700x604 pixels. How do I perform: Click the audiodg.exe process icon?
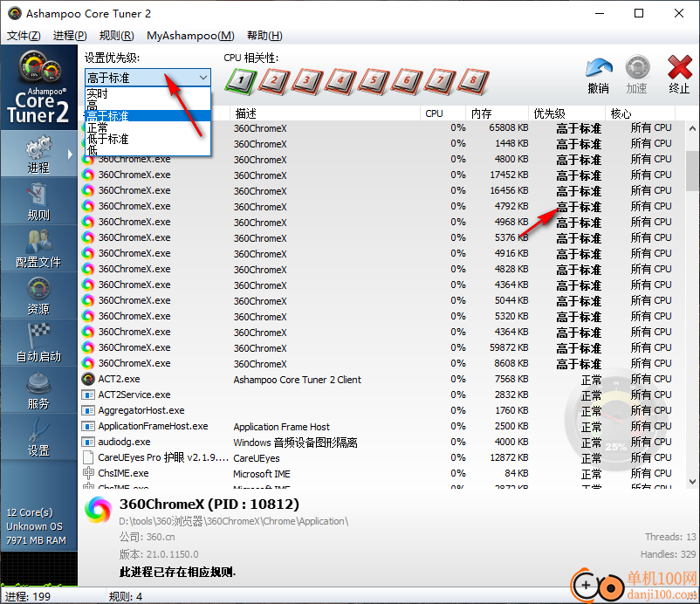pos(88,442)
